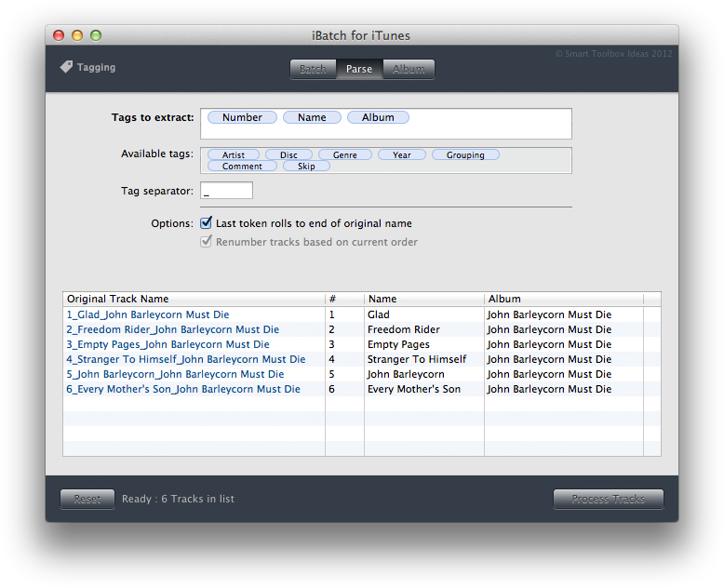This screenshot has width=724, height=588.
Task: Toggle Last token rolls to end checkbox
Action: pyautogui.click(x=206, y=223)
